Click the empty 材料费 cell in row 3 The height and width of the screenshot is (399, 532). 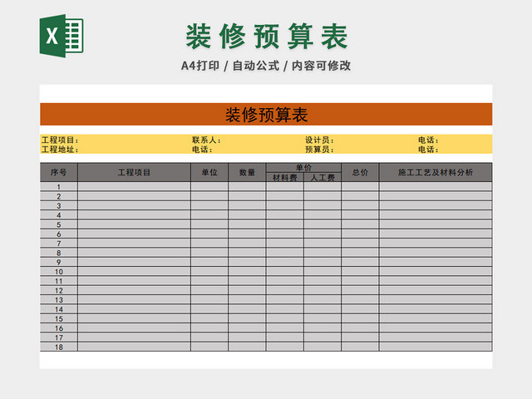tap(284, 205)
